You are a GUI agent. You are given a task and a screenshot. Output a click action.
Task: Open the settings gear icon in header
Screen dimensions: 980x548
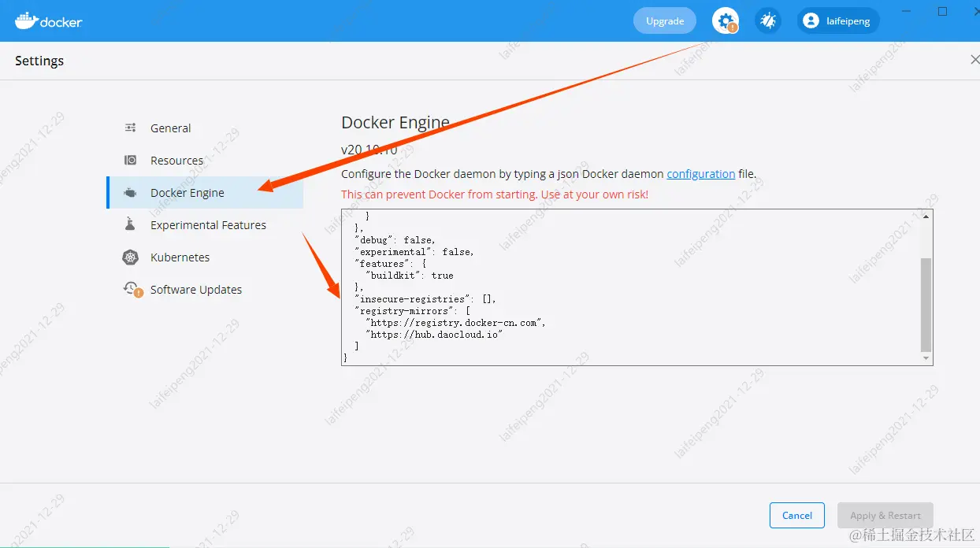pos(726,20)
